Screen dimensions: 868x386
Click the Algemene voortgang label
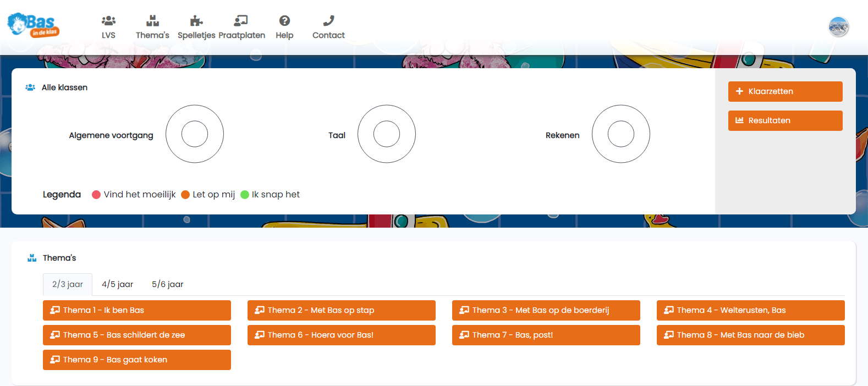tap(111, 135)
